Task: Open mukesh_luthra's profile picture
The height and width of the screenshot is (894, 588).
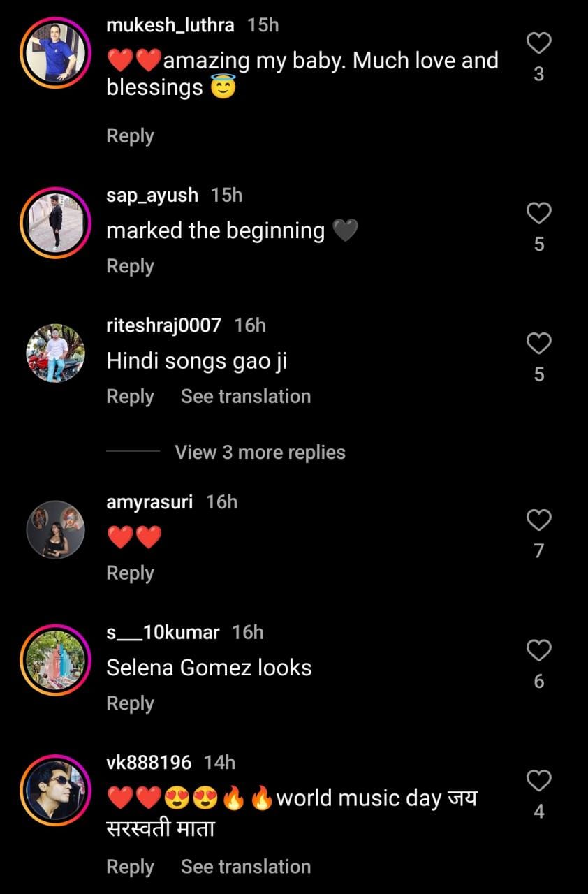Action: pyautogui.click(x=56, y=53)
